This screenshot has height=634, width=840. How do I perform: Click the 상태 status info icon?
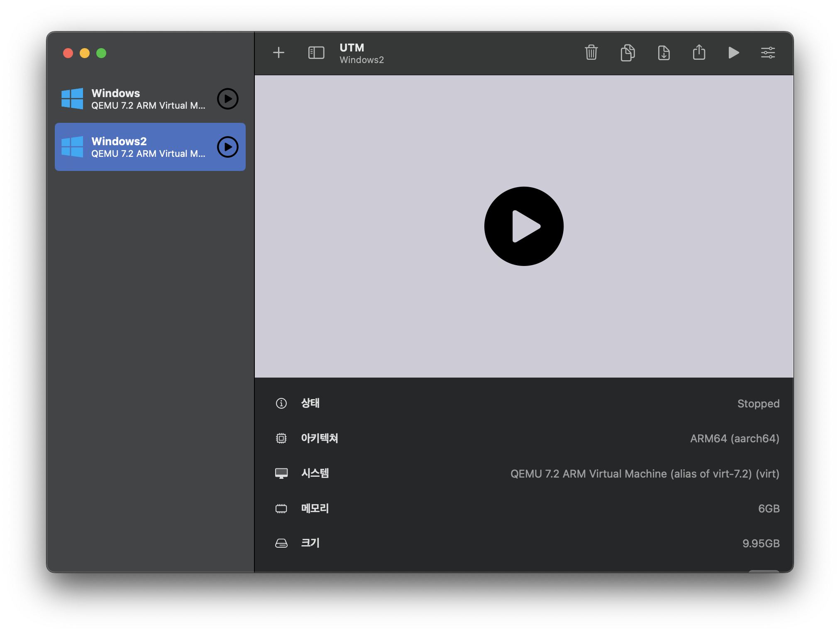(281, 403)
